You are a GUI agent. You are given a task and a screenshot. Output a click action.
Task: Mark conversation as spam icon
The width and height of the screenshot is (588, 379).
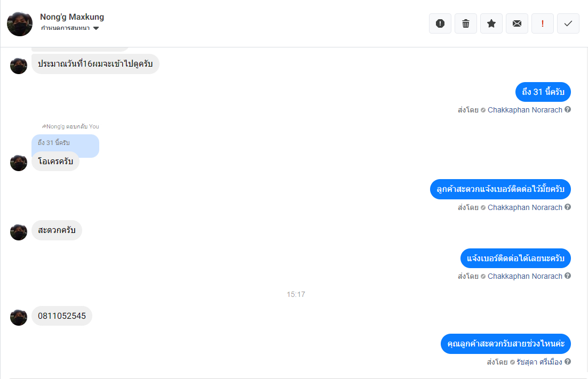440,23
